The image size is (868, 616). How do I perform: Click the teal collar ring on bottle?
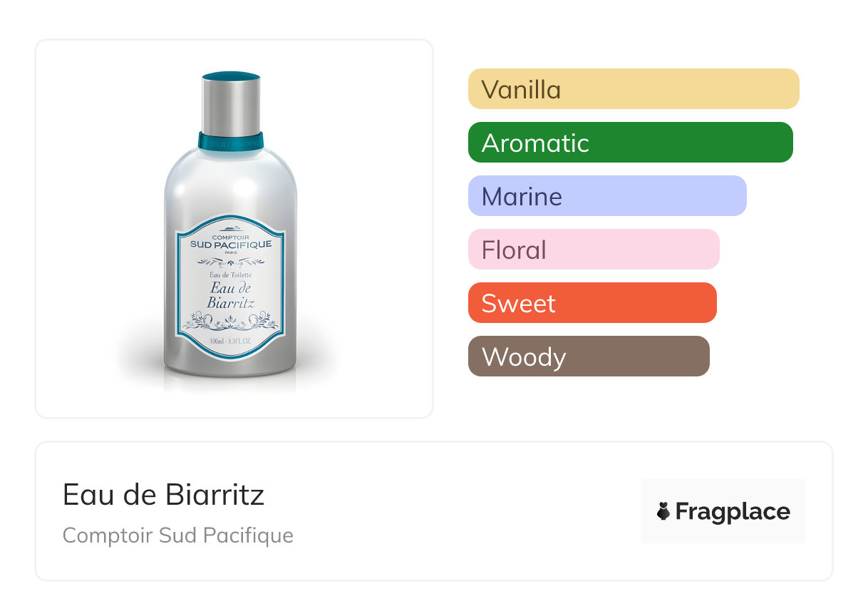click(230, 140)
